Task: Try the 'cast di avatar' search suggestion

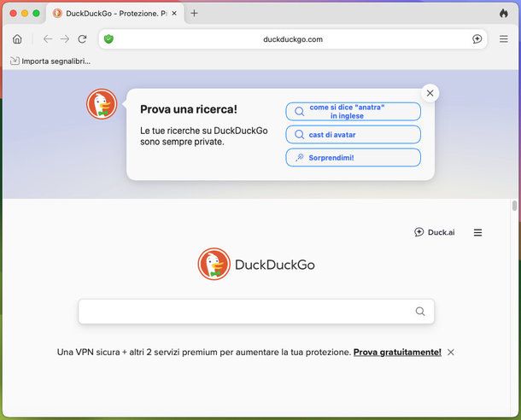Action: [354, 135]
